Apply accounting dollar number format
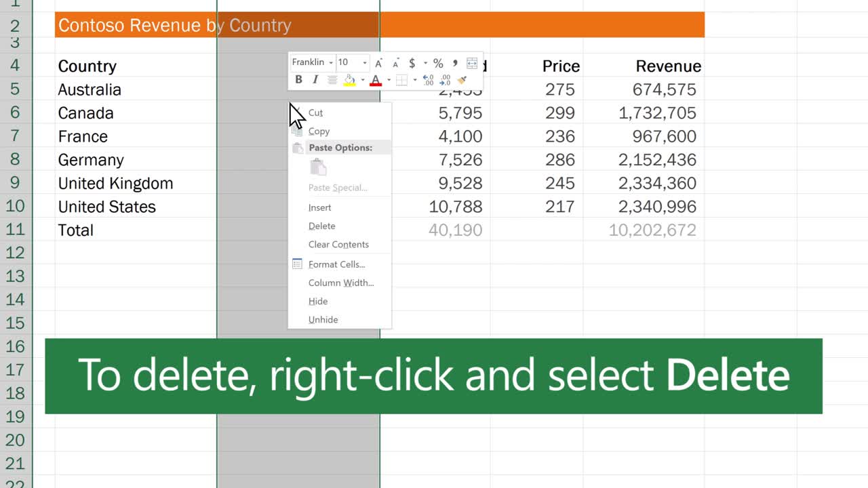This screenshot has height=488, width=868. tap(412, 63)
